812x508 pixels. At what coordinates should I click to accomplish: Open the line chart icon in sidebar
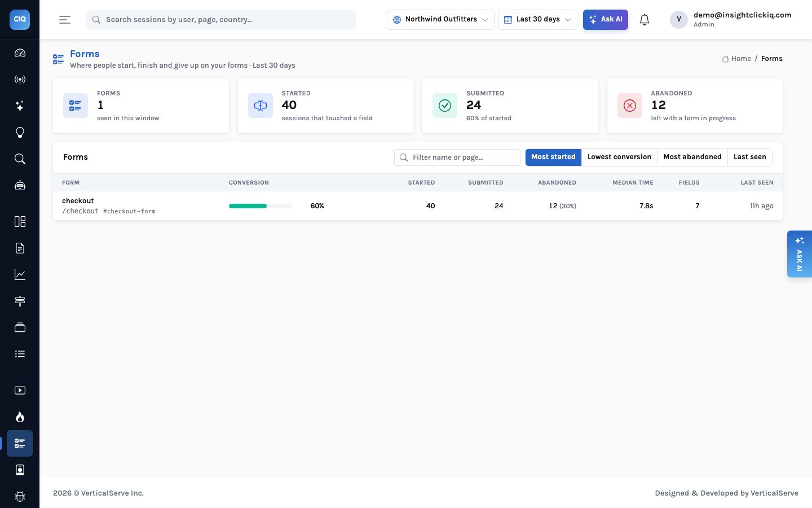tap(20, 274)
